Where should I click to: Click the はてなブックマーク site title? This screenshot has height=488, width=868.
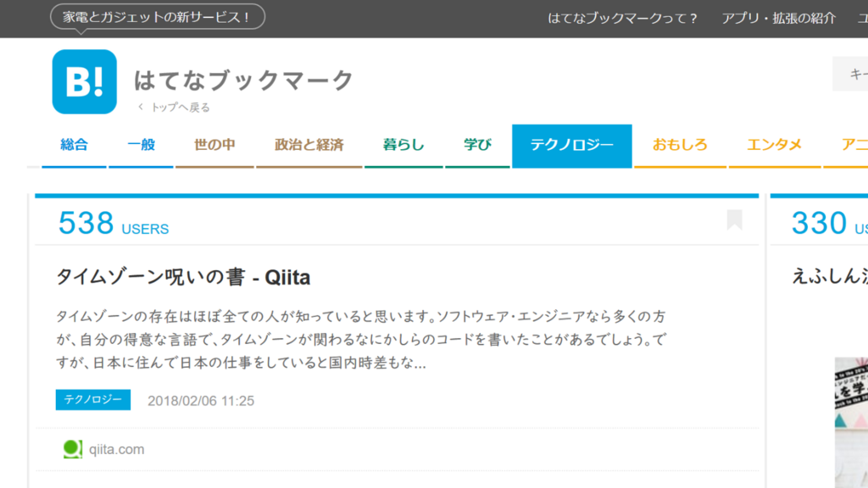point(243,80)
